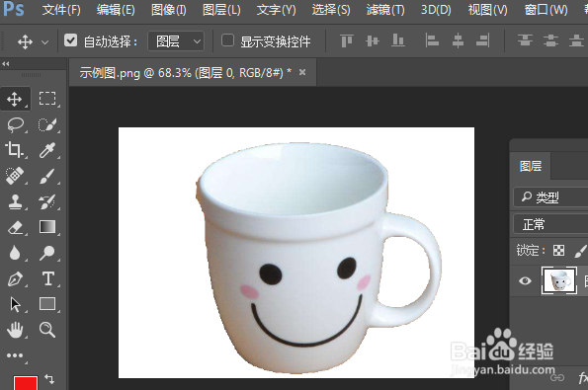Click the layer fx button
588x390 pixels.
click(x=583, y=377)
